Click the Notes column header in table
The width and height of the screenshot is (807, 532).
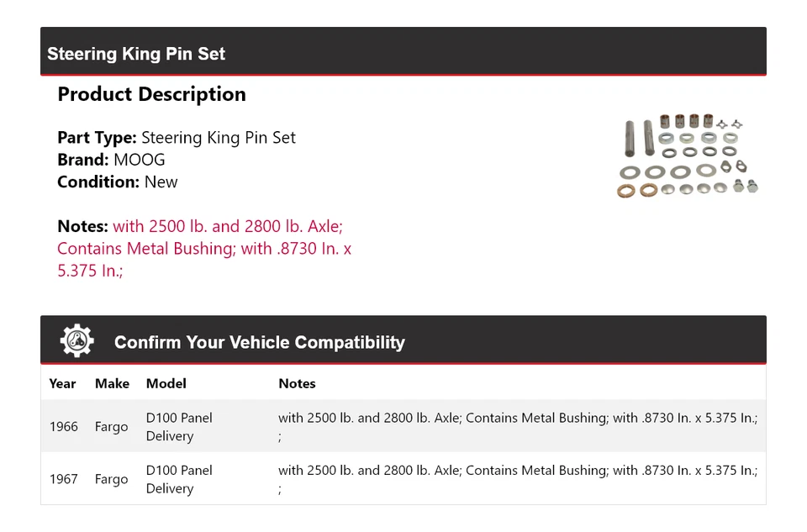click(x=297, y=383)
